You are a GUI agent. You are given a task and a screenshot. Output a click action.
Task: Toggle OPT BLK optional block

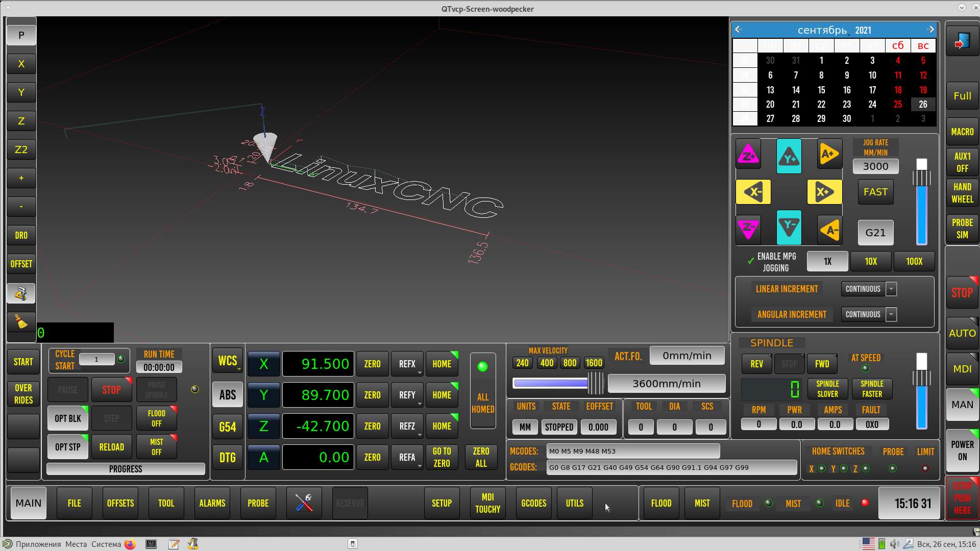(x=68, y=418)
